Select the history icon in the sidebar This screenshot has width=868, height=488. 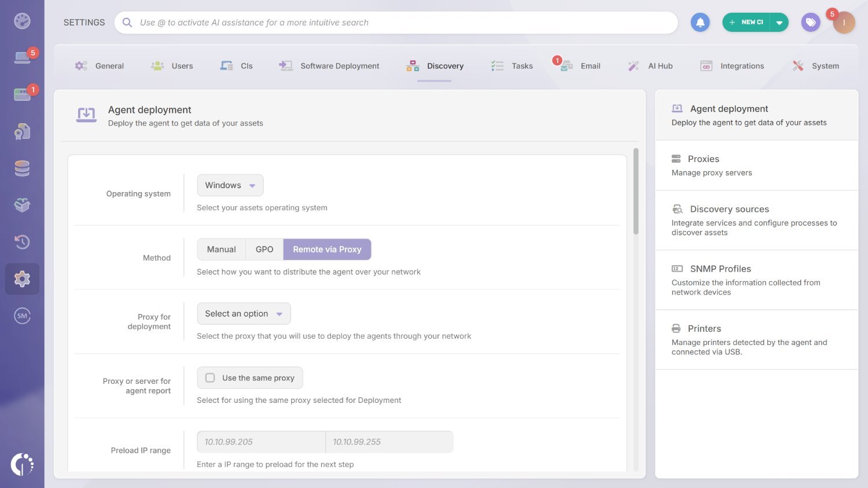[x=22, y=242]
